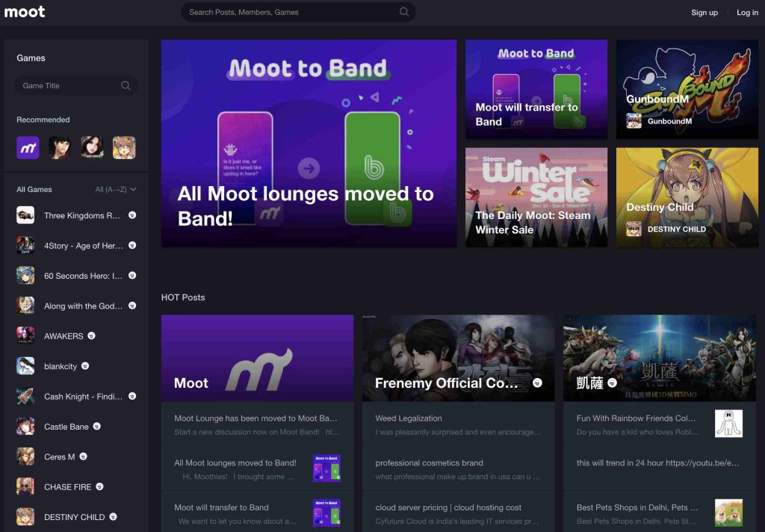Open the Frenemy Official Co... lounge card

tap(458, 358)
